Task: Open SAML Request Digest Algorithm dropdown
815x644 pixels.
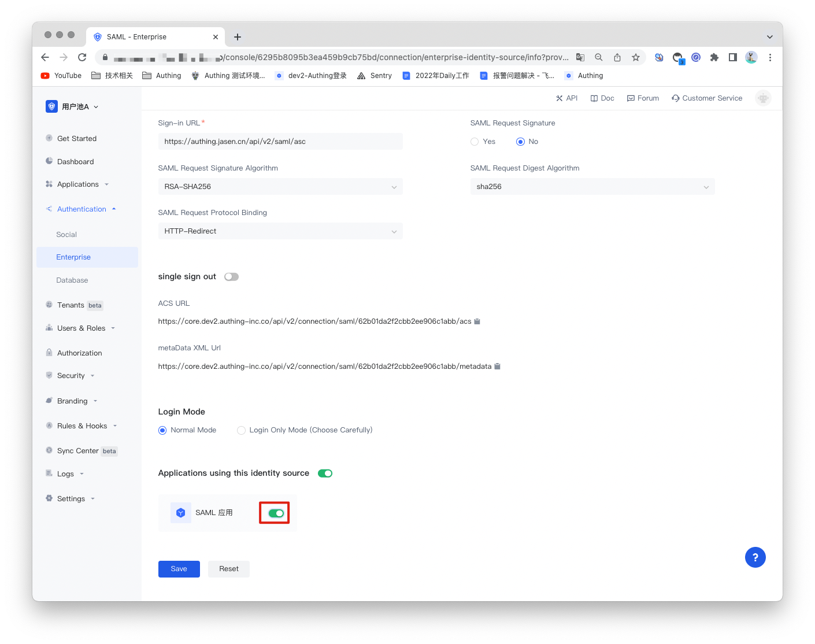Action: tap(592, 187)
